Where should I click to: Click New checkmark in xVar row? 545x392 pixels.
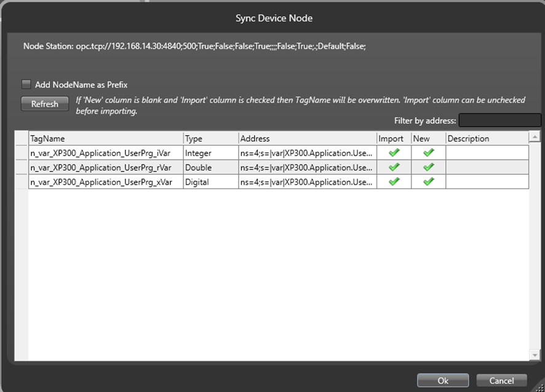pos(429,182)
